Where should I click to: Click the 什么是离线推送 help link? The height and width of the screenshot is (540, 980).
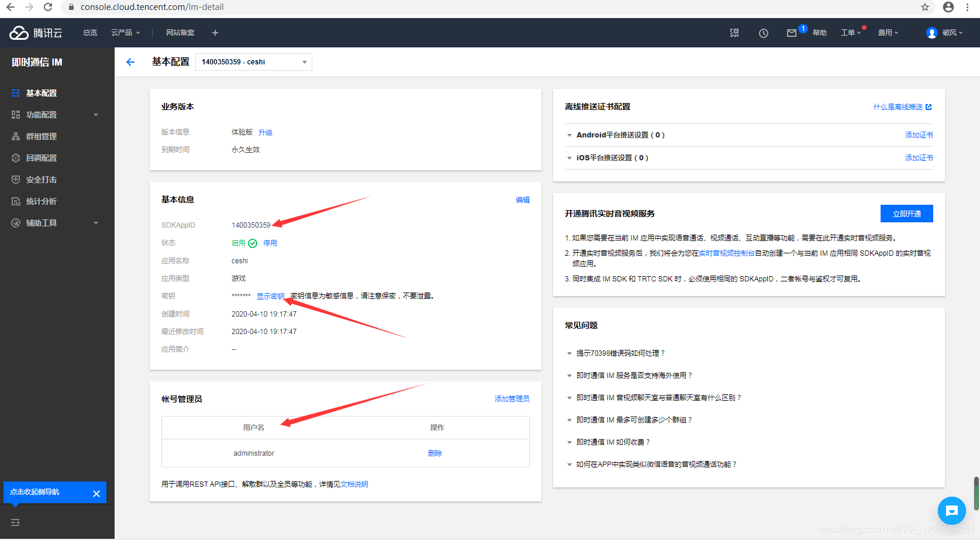point(898,107)
